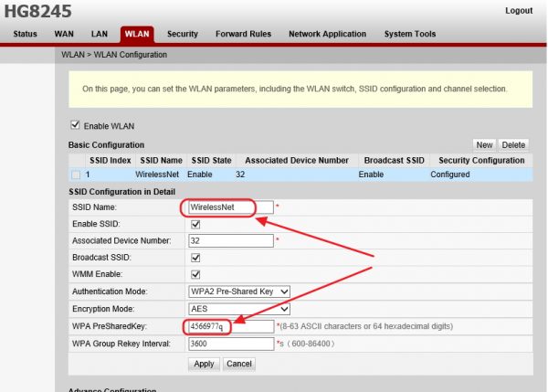This screenshot has height=392, width=548.
Task: Toggle the Broadcast SSID checkbox
Action: click(195, 258)
